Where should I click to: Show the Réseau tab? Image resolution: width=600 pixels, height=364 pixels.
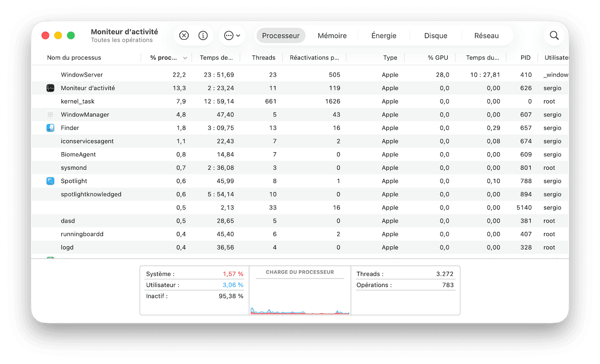[486, 36]
